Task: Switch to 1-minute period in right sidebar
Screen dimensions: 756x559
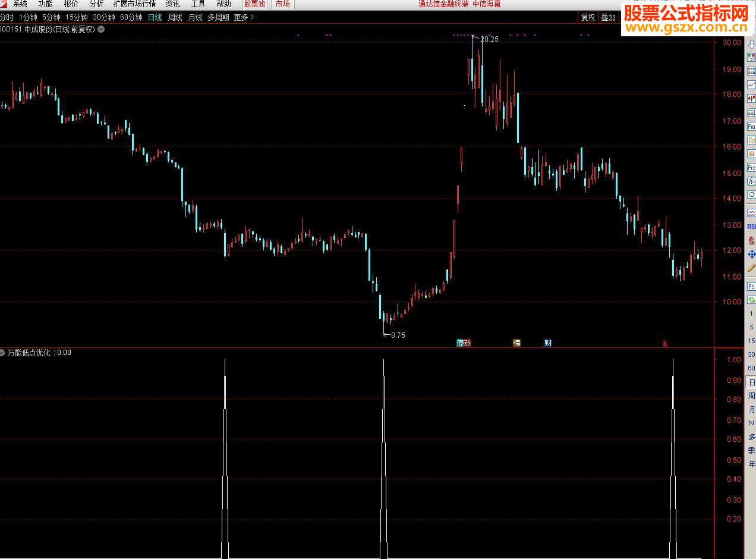Action: 751,313
